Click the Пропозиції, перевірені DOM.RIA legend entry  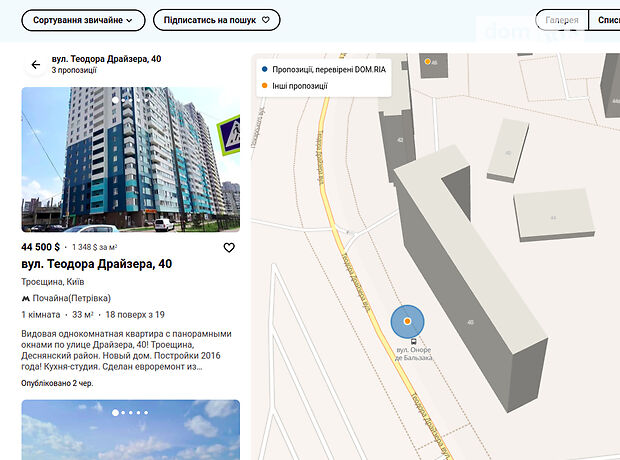pyautogui.click(x=324, y=70)
